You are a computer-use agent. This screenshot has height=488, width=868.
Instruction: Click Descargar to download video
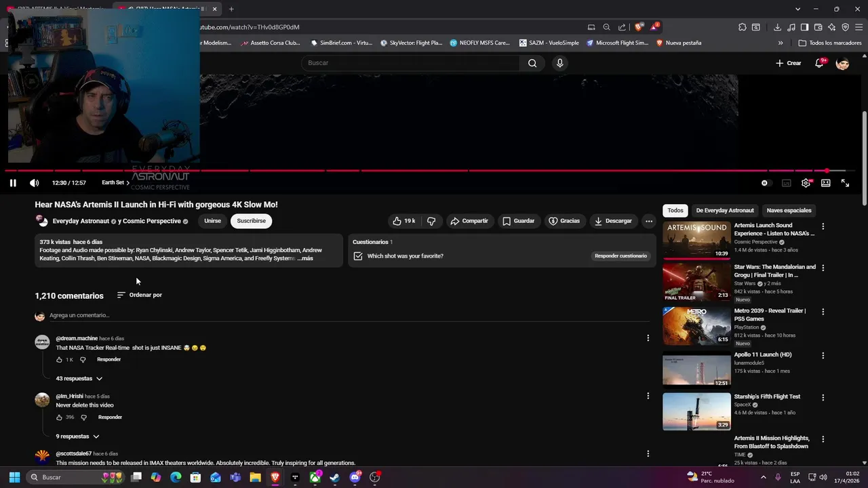(613, 221)
